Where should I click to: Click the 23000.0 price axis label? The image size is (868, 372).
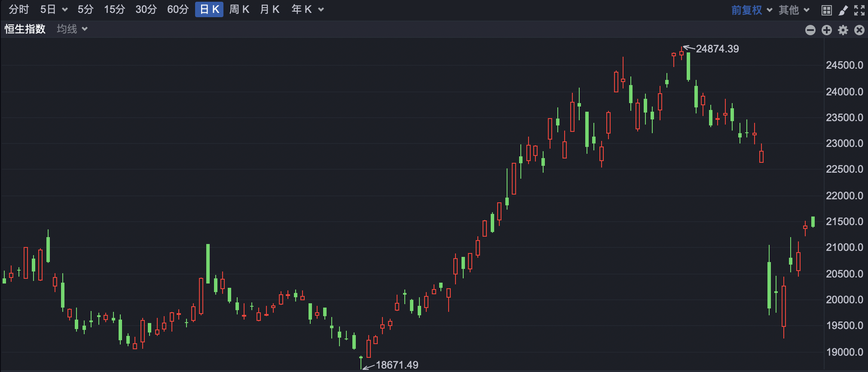844,143
